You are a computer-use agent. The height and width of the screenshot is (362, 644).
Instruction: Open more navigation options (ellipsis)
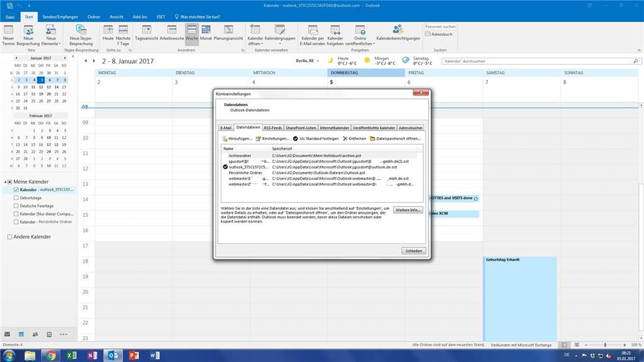[x=64, y=334]
